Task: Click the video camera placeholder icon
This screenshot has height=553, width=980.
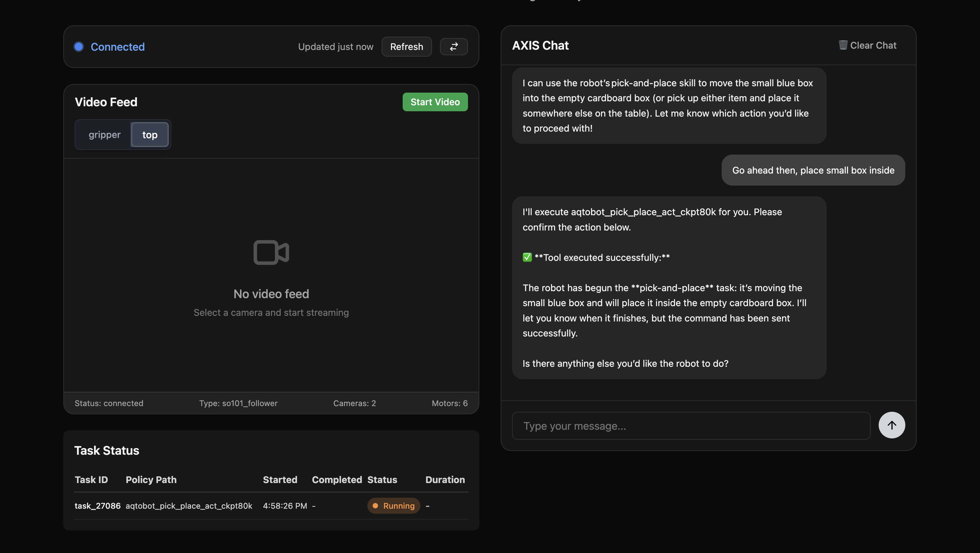Action: (x=271, y=252)
